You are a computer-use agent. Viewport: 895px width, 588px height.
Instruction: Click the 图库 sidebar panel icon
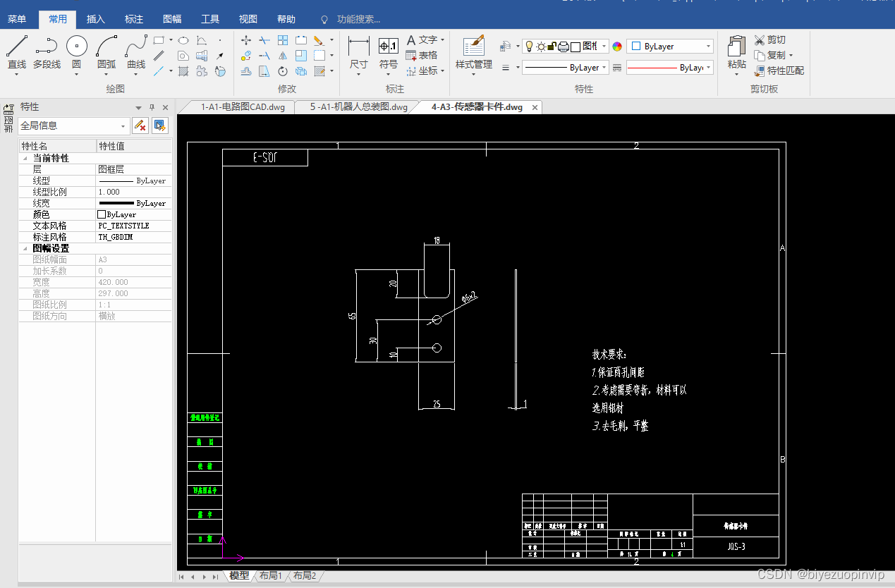point(8,118)
